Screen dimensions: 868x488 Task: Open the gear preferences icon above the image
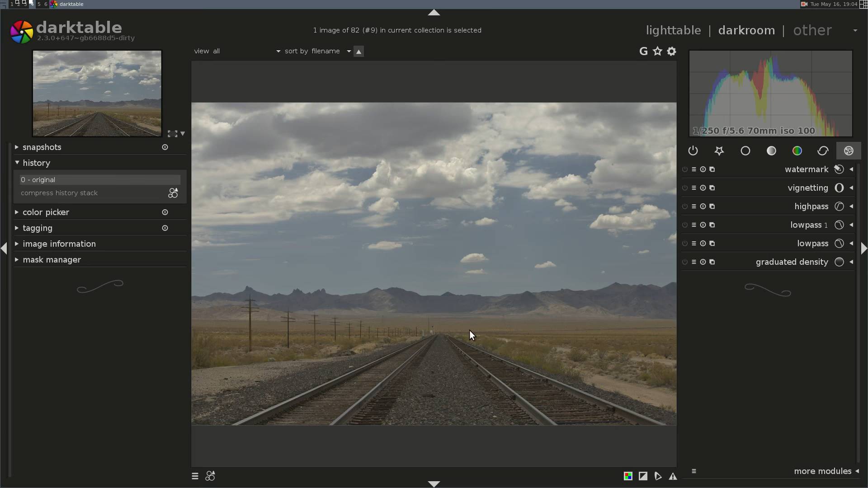tap(672, 52)
